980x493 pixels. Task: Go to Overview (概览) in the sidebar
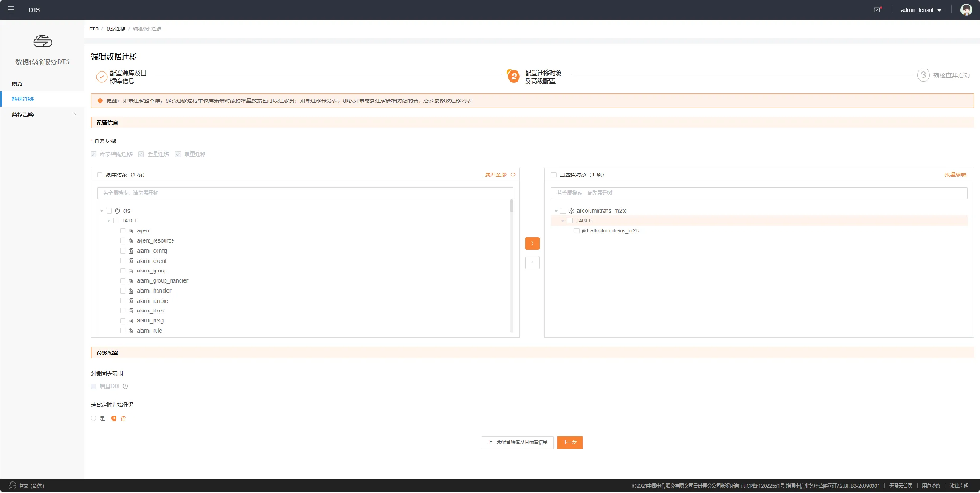point(17,84)
